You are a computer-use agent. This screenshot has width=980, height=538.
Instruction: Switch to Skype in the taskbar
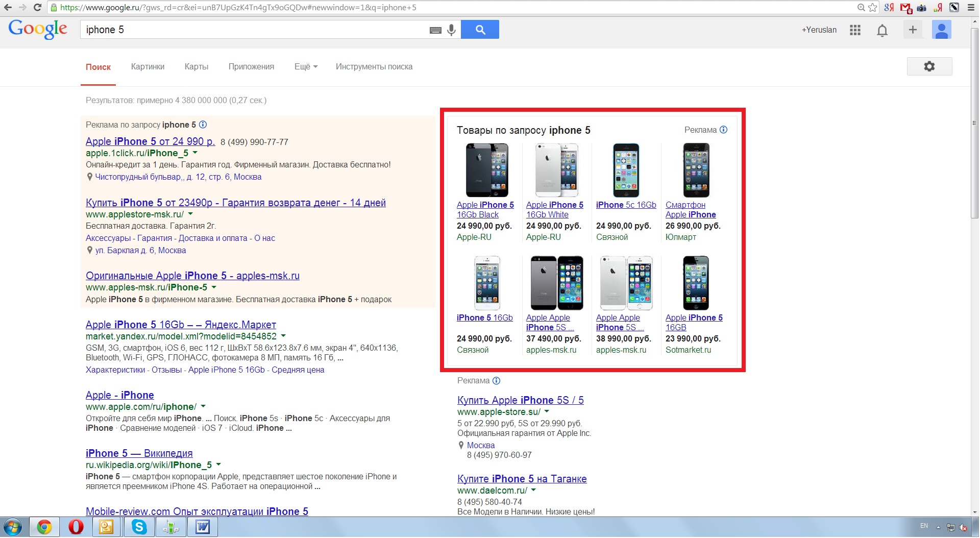[139, 527]
